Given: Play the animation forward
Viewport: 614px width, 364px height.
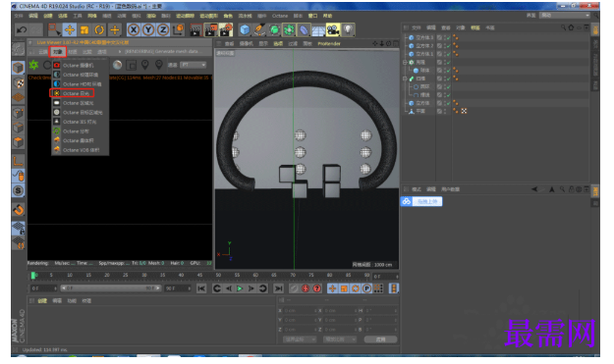Looking at the screenshot, I should click(x=240, y=288).
